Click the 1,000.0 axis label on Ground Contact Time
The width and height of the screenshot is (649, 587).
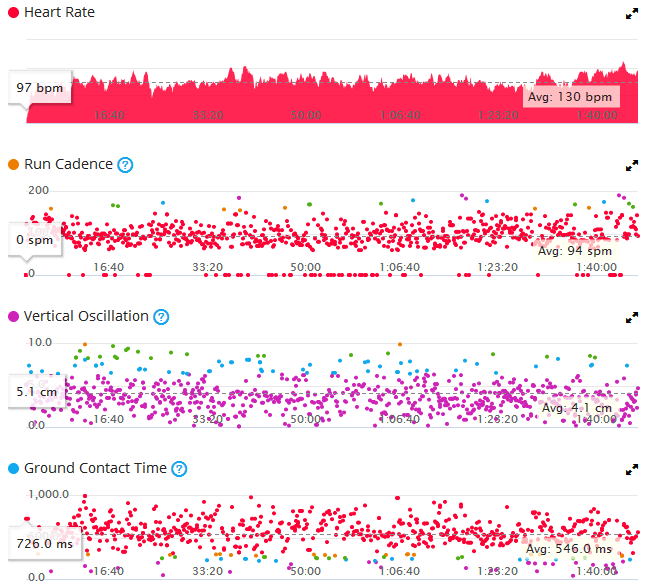coord(48,494)
